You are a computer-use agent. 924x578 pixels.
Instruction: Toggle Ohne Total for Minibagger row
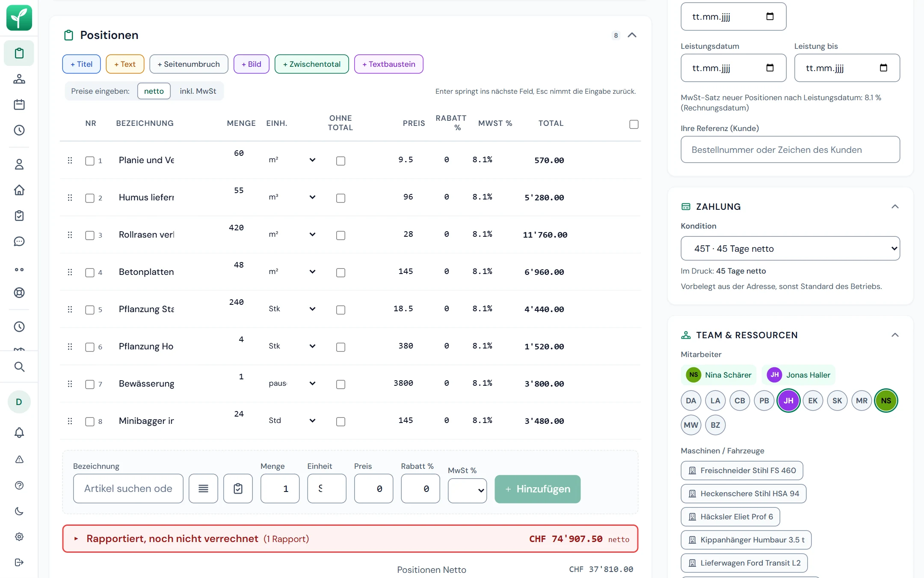(341, 421)
